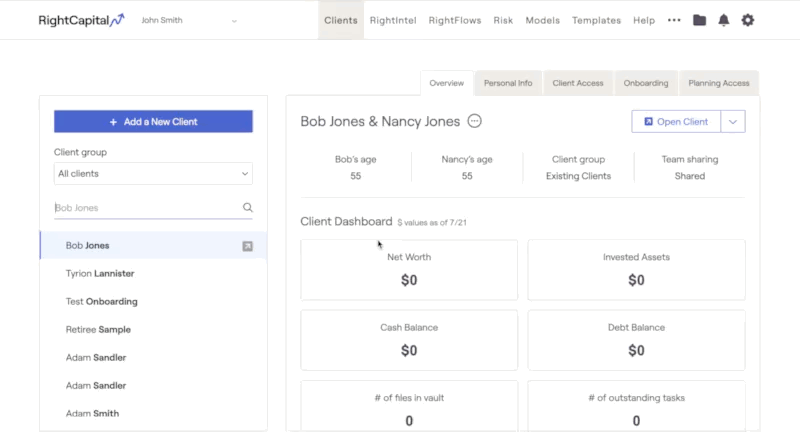Viewport: 800px width, 446px height.
Task: Expand the Open Client arrow dropdown
Action: [733, 121]
